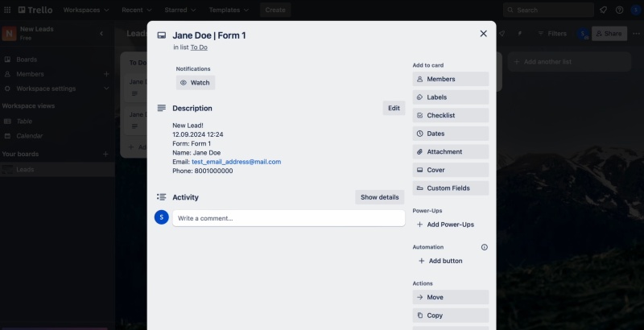Add an Attachment to the card
Image resolution: width=644 pixels, height=330 pixels.
click(450, 151)
